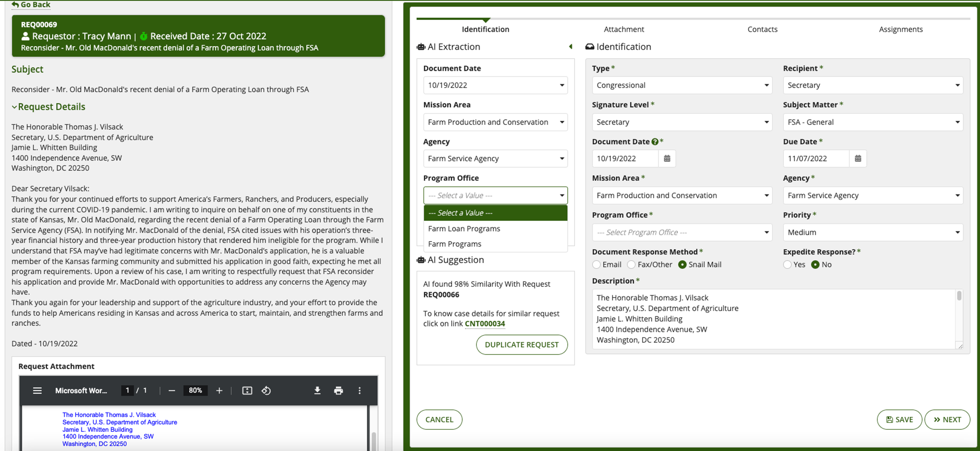This screenshot has width=980, height=451.
Task: Open the Due Date calendar picker icon
Action: 858,158
